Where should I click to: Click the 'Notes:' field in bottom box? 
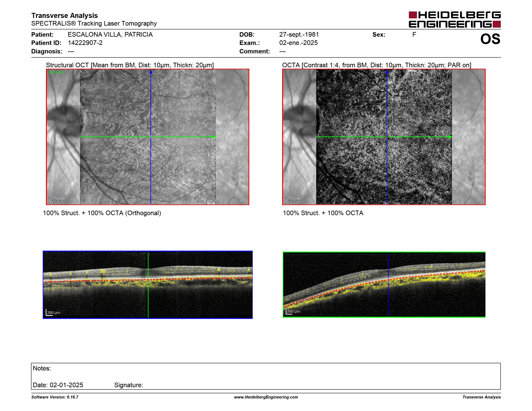[42, 368]
